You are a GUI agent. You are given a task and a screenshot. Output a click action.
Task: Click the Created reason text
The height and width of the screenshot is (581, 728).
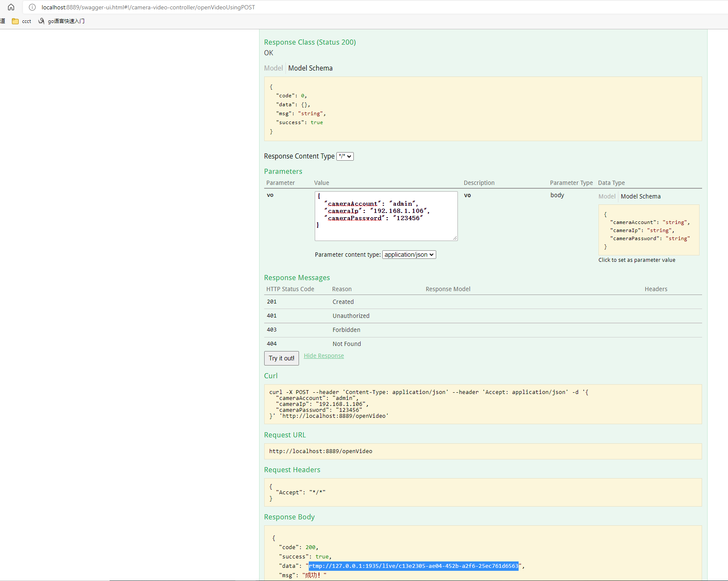click(x=343, y=302)
